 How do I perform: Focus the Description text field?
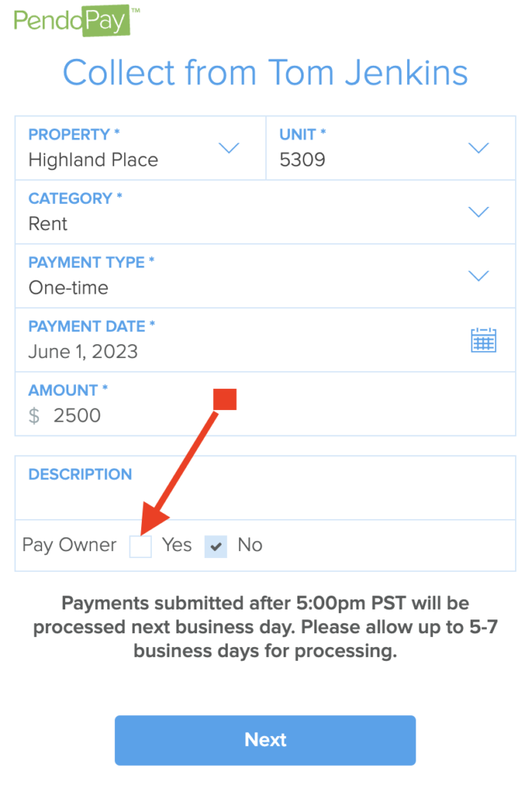(x=265, y=488)
